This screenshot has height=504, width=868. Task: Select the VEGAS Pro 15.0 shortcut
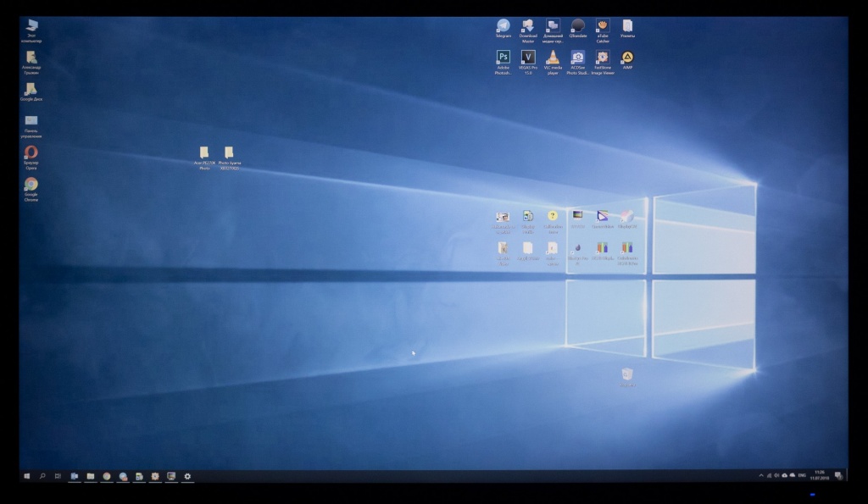click(528, 58)
